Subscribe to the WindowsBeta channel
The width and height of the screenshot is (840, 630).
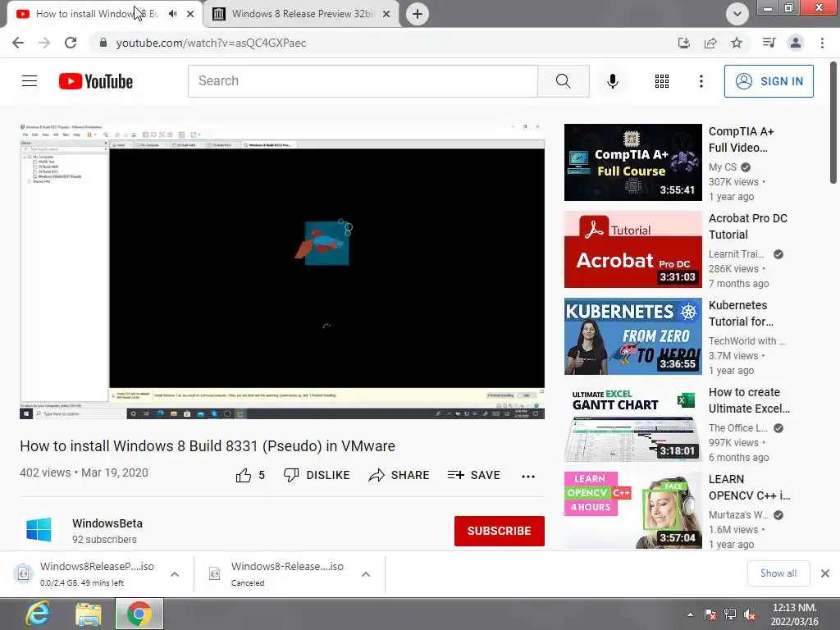coord(500,531)
